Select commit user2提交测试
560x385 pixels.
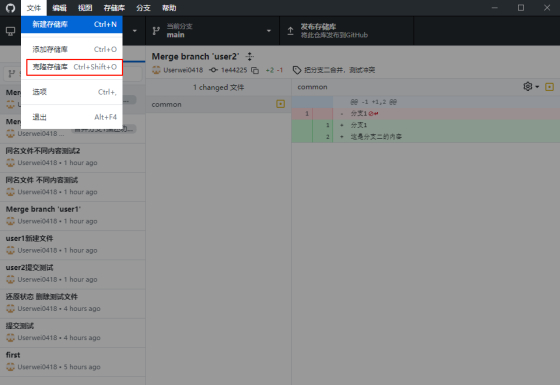pos(72,274)
